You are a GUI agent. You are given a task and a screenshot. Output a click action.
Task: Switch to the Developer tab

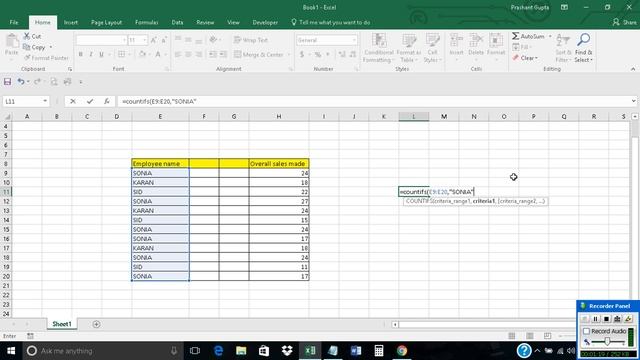point(265,22)
